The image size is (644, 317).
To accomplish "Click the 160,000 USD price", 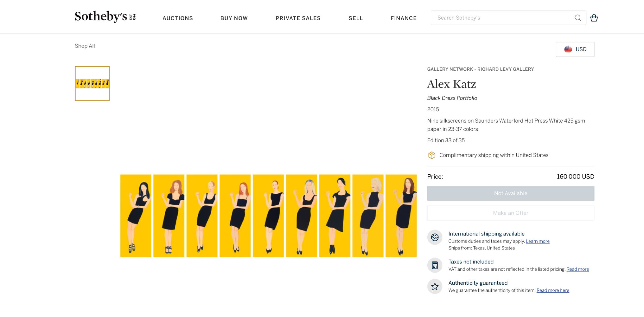I will pyautogui.click(x=575, y=177).
